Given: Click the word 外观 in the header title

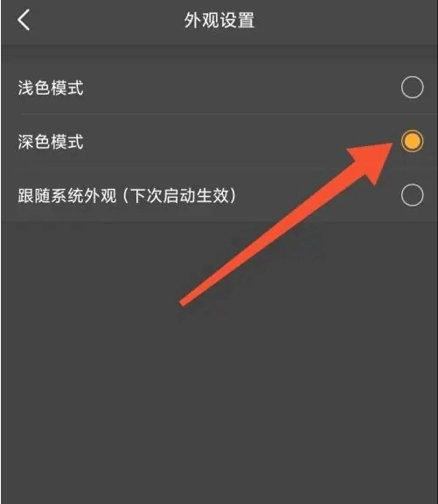Looking at the screenshot, I should pyautogui.click(x=202, y=20).
